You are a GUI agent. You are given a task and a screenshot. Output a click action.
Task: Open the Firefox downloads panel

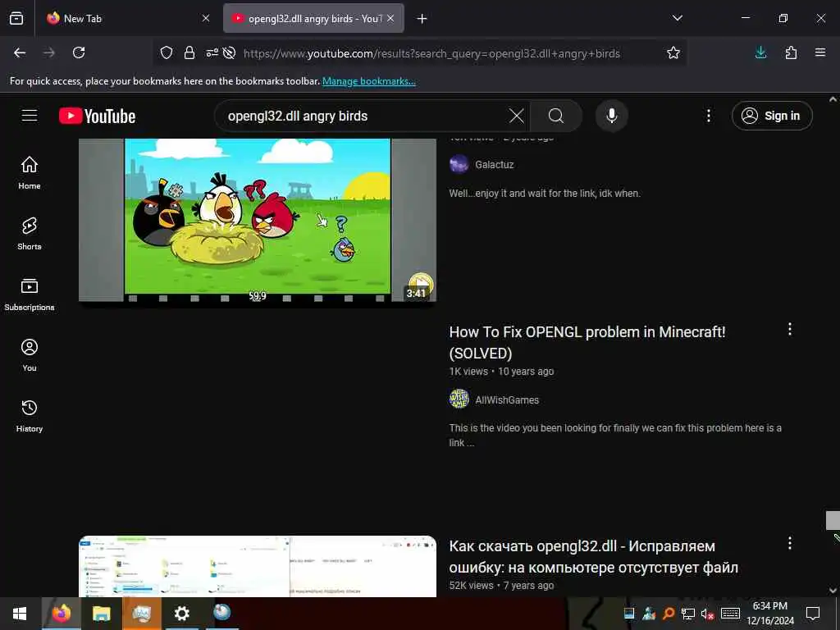coord(760,52)
